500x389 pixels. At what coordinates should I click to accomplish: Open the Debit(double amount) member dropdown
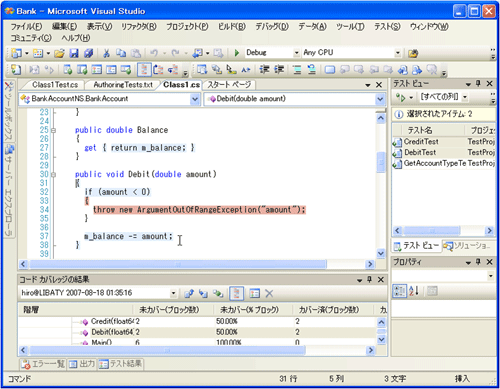tap(380, 99)
